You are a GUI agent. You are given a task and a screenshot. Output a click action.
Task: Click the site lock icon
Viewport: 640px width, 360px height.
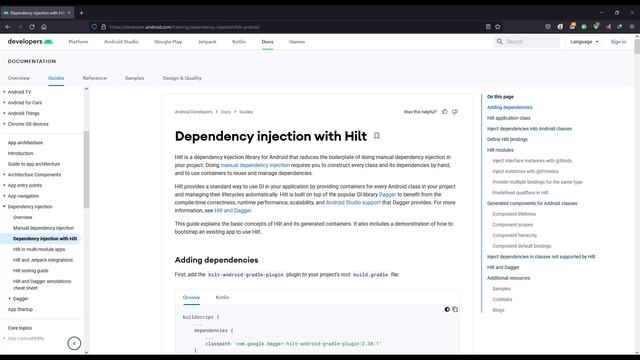(x=104, y=27)
